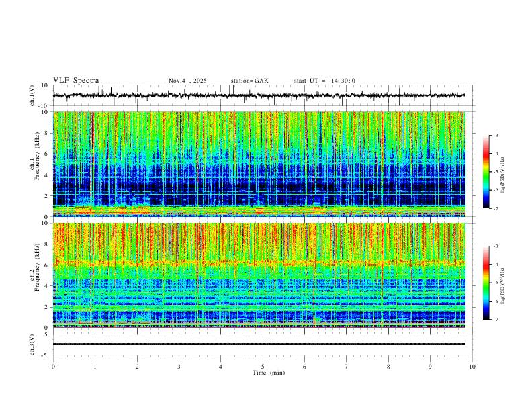Click the "10" tick label on time axis
The image size is (532, 411).
click(472, 367)
